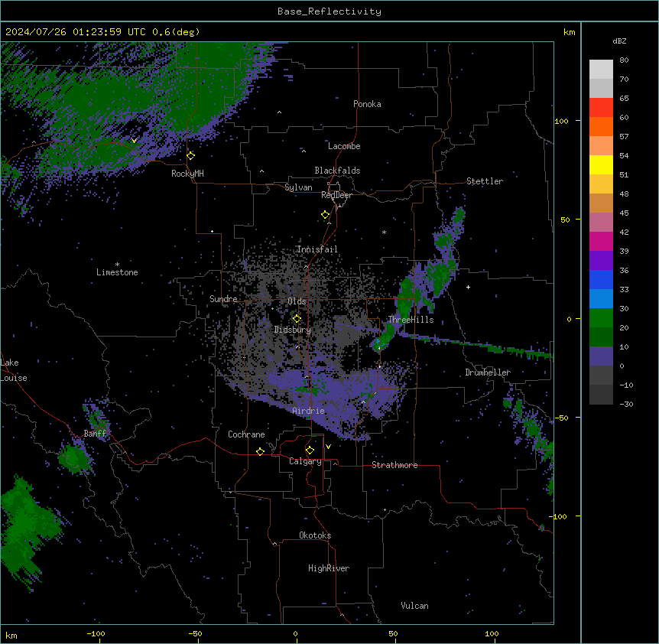Click the white 80-70 dBZ legend swatch
The image size is (659, 644).
click(x=601, y=70)
